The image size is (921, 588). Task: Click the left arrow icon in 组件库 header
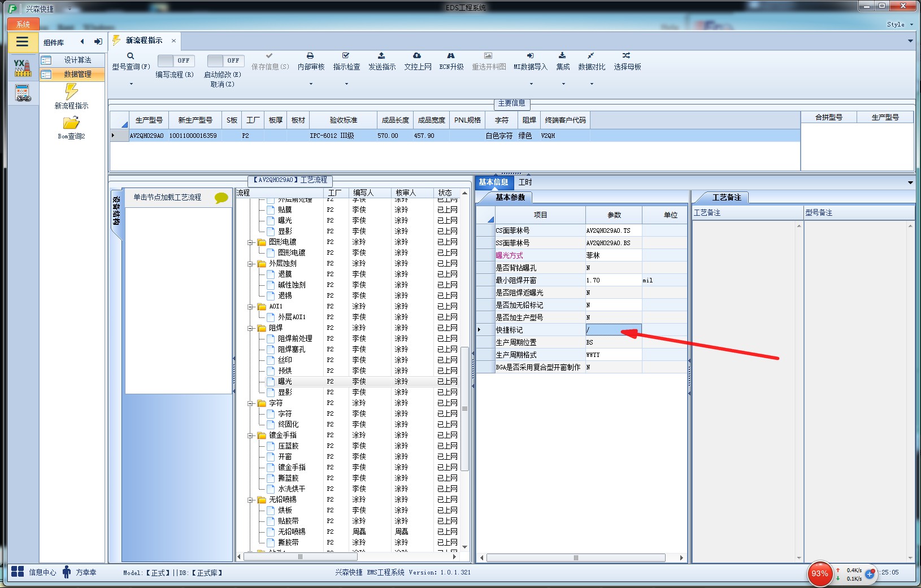82,42
